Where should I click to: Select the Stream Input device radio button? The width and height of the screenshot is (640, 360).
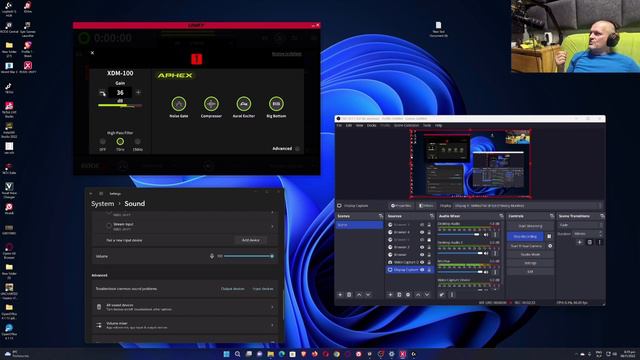(109, 226)
